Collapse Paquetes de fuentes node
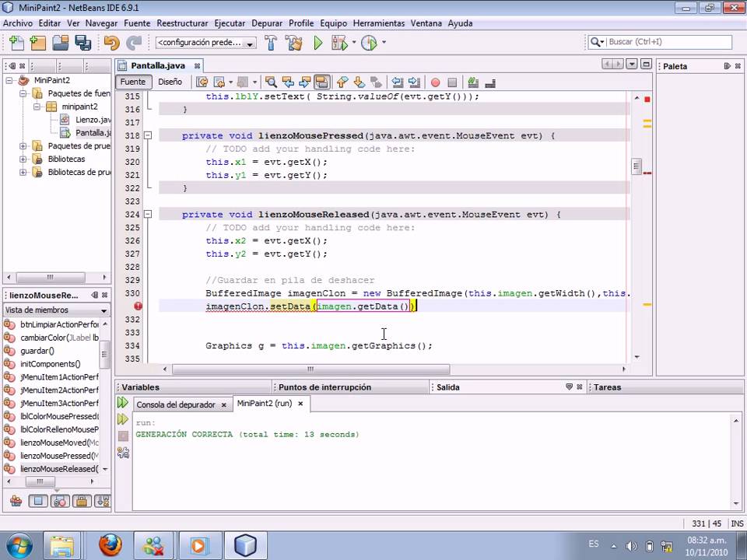 pyautogui.click(x=23, y=94)
